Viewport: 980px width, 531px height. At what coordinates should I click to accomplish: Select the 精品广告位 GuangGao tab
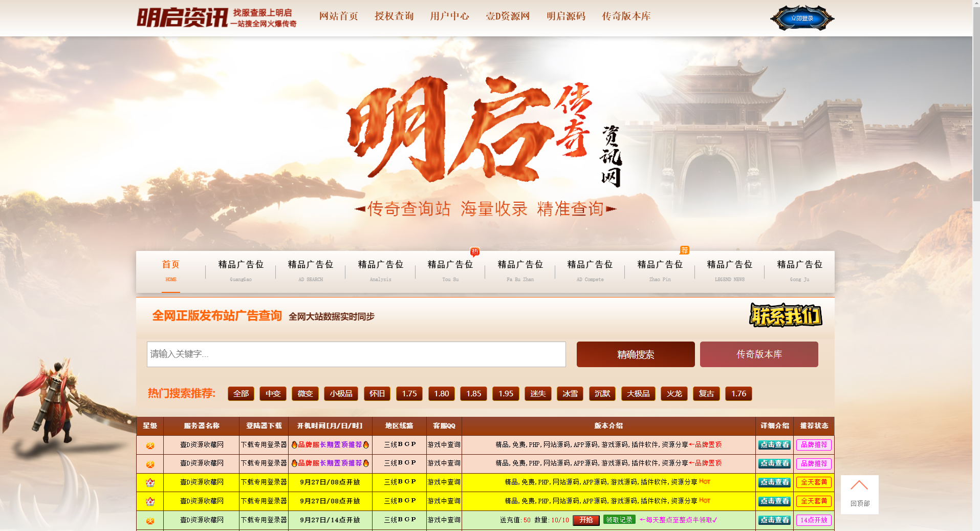click(x=241, y=271)
